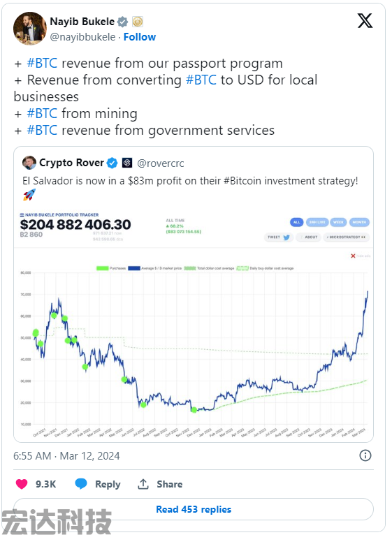
Task: Open the tweet info circle icon
Action: tap(365, 455)
